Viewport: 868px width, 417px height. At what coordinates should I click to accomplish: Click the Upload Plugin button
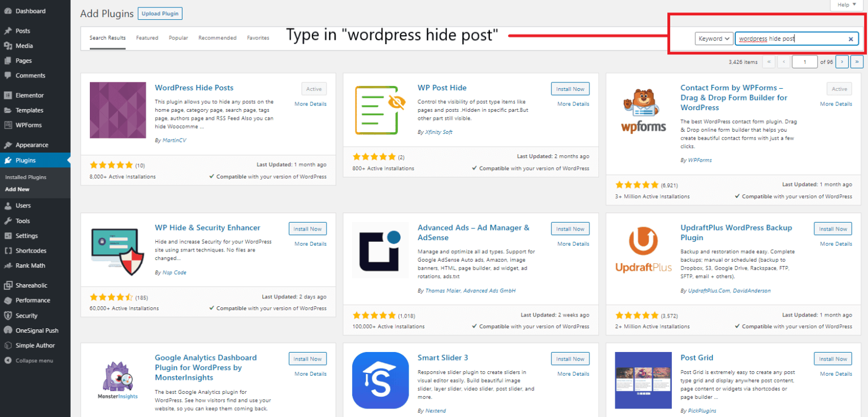(x=160, y=14)
